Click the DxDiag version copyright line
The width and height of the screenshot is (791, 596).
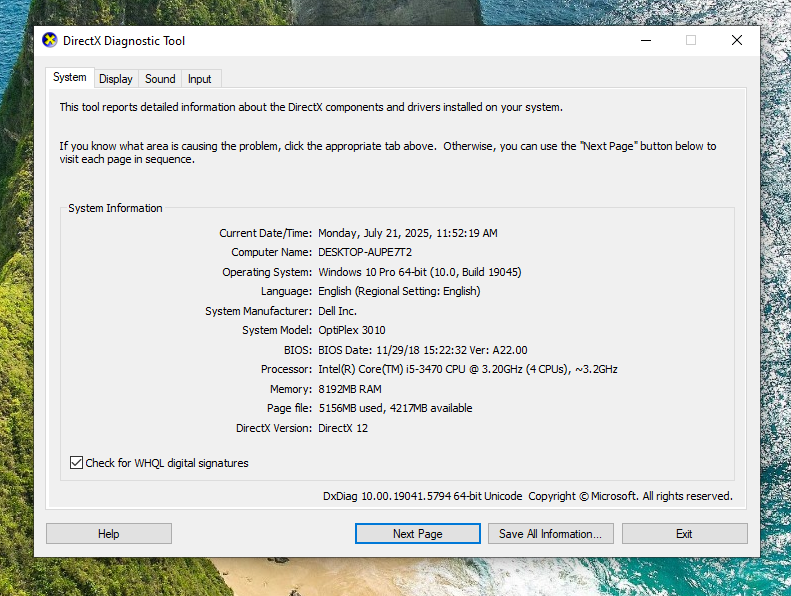528,496
